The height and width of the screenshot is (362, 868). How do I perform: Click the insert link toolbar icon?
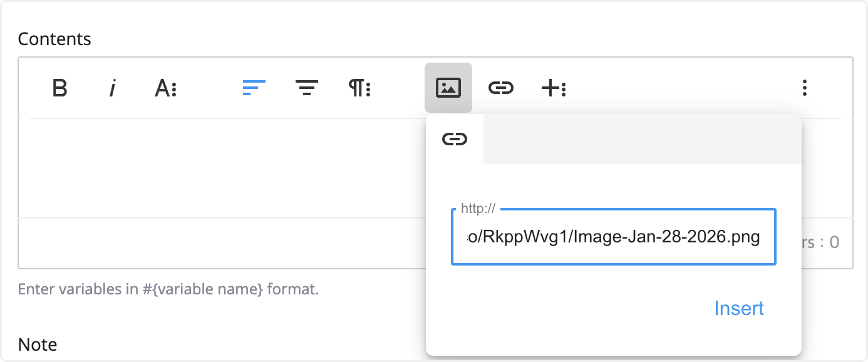tap(501, 88)
